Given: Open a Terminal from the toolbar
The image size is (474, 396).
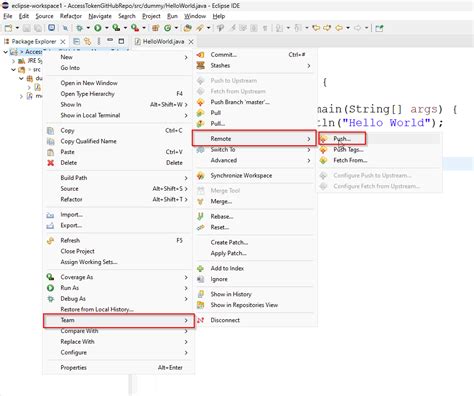Looking at the screenshot, I should tap(51, 28).
